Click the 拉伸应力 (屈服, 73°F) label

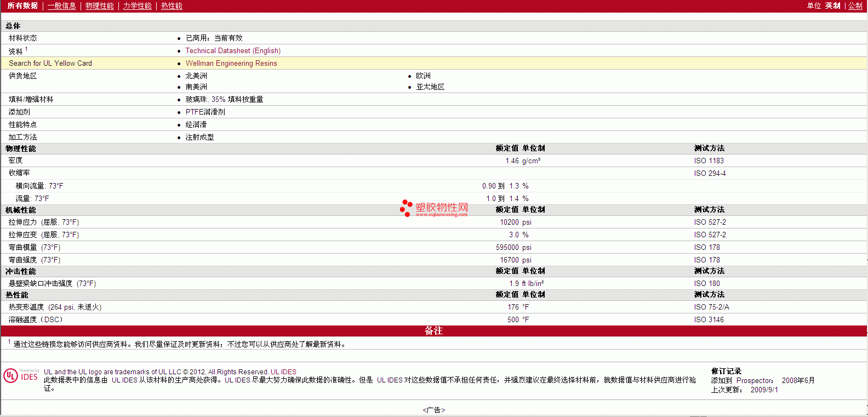[44, 222]
